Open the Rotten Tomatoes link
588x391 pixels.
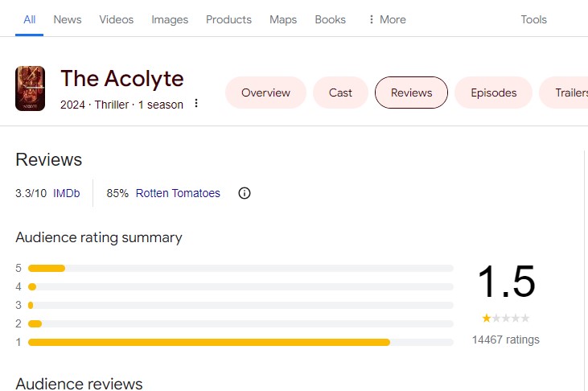point(178,193)
